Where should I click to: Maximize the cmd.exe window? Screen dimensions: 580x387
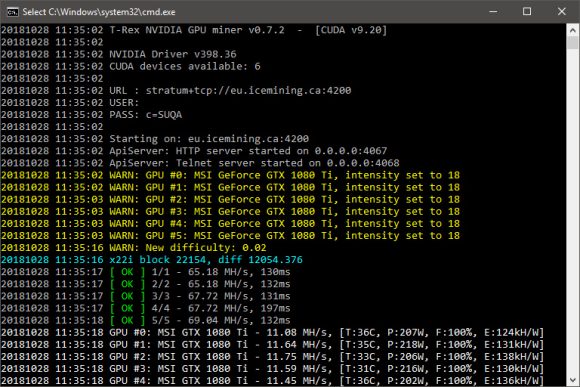click(527, 11)
